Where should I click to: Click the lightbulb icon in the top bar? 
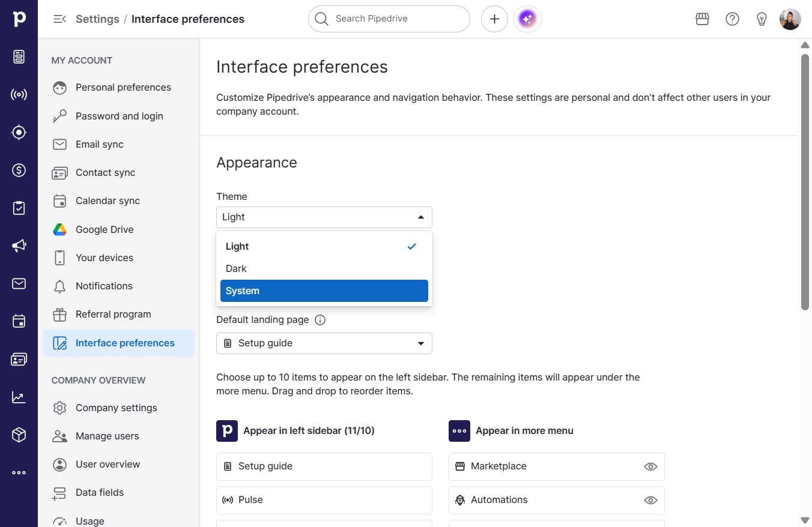pyautogui.click(x=762, y=19)
